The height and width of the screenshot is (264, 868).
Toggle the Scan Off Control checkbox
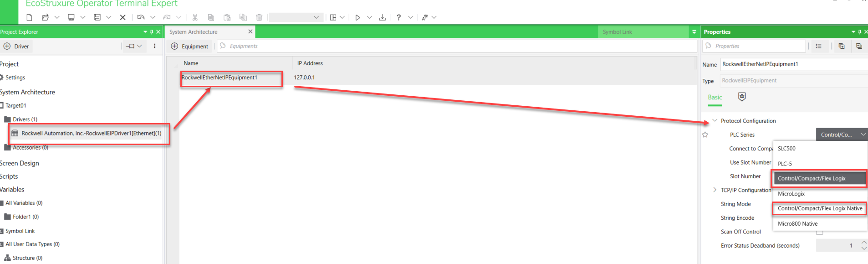pos(819,232)
